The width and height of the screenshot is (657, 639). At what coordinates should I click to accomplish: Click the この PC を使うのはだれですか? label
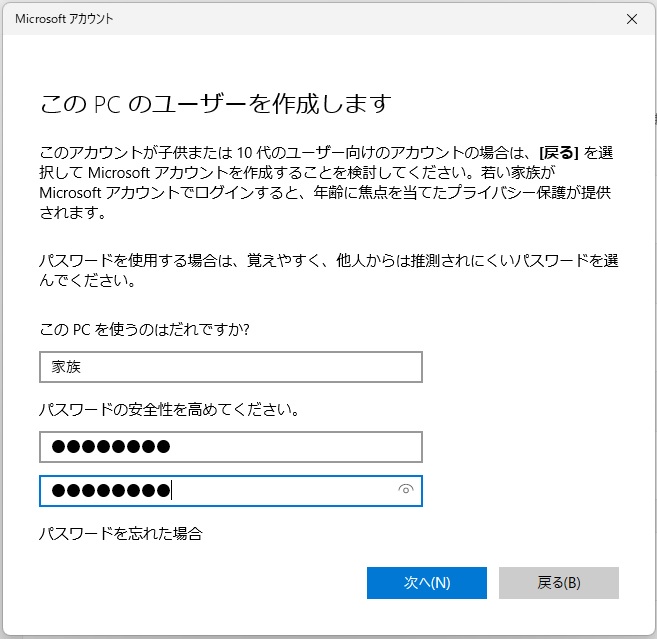pyautogui.click(x=145, y=330)
